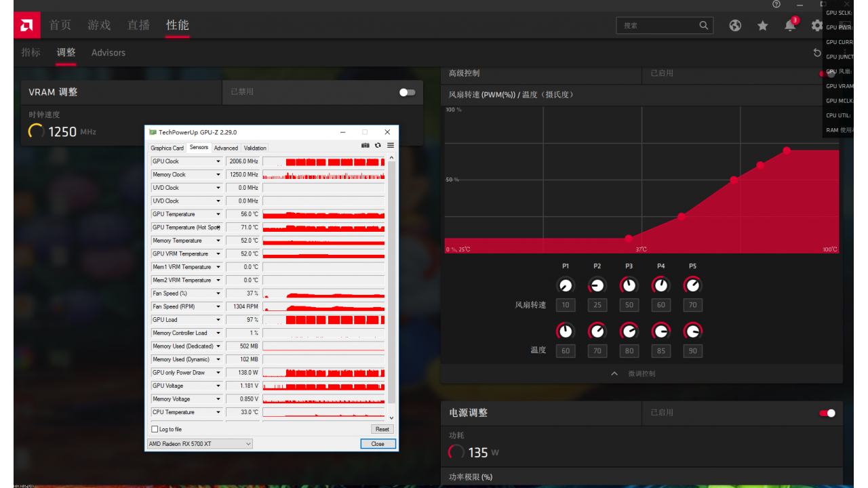Open favorites star icon

[x=763, y=26]
